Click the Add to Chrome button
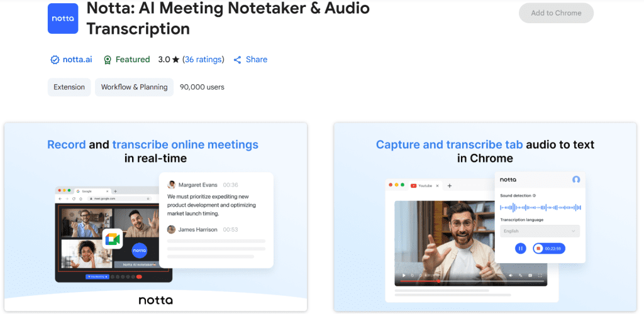The height and width of the screenshot is (314, 644). click(x=556, y=13)
